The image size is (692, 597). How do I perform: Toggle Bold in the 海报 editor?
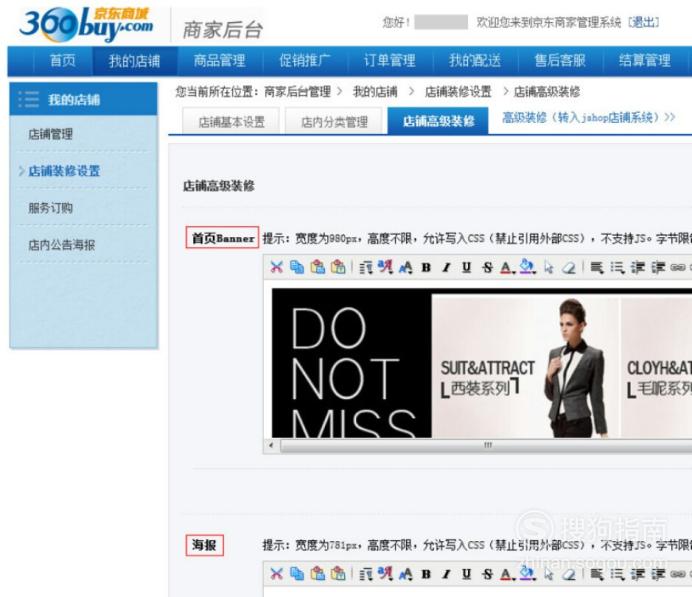[426, 574]
